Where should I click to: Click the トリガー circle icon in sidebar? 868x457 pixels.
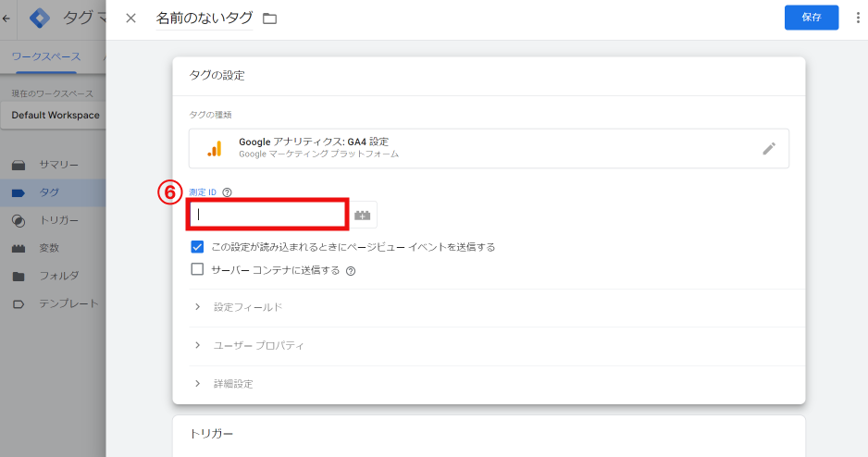[x=19, y=221]
